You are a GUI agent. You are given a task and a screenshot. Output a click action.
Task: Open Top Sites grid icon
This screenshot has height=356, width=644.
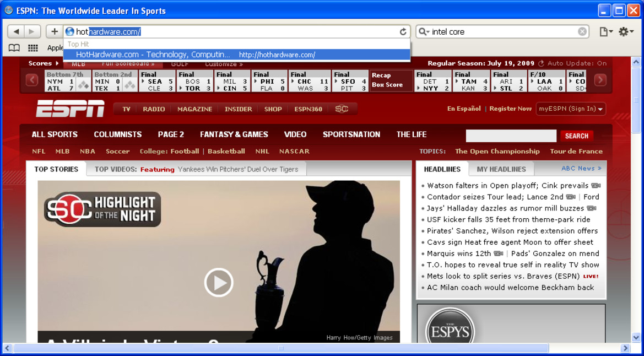(x=33, y=48)
